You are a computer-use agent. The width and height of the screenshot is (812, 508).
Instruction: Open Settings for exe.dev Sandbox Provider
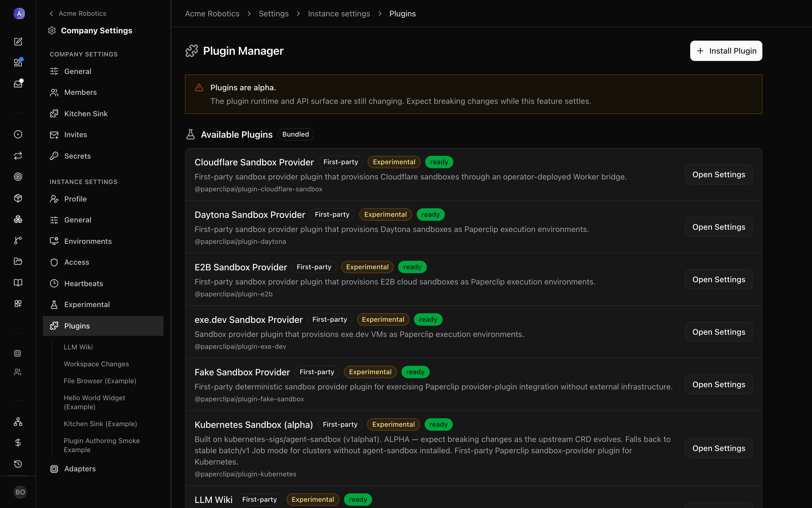[x=719, y=332]
